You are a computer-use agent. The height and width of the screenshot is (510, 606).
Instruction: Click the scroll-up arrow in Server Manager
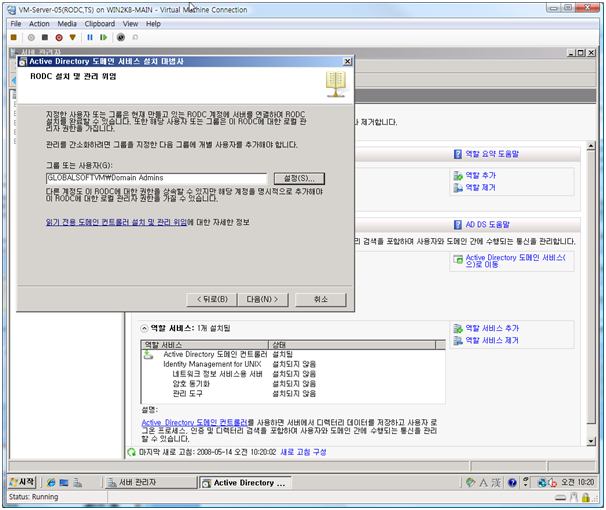click(591, 146)
